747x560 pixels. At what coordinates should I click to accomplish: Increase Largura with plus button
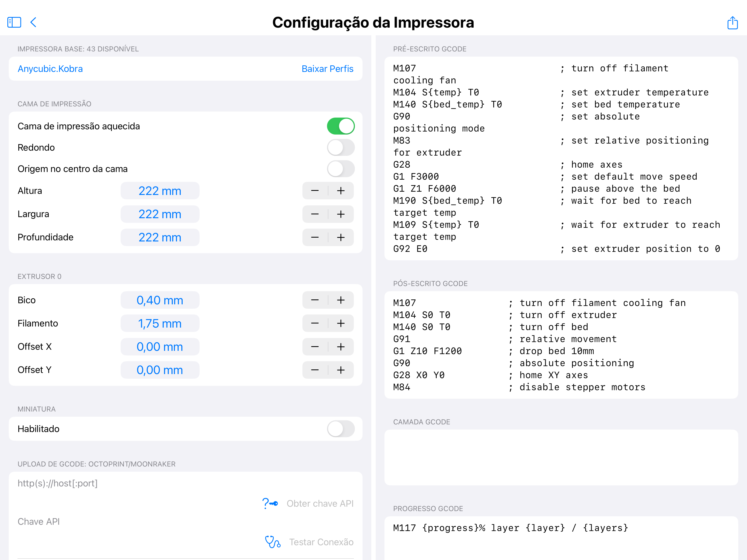tap(341, 214)
